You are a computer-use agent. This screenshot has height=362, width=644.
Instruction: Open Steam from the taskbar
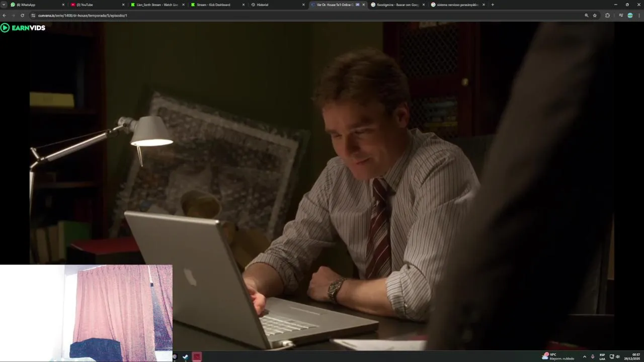pyautogui.click(x=185, y=357)
